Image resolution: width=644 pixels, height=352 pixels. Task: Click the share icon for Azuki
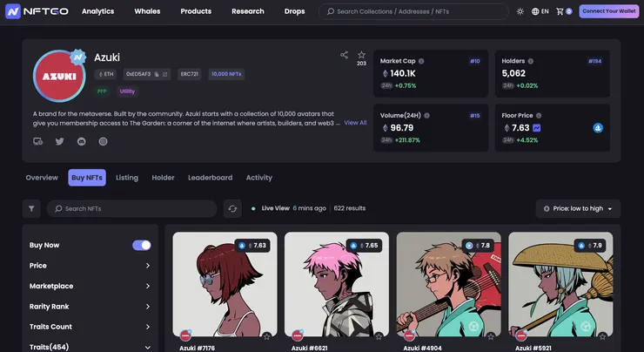pyautogui.click(x=344, y=55)
